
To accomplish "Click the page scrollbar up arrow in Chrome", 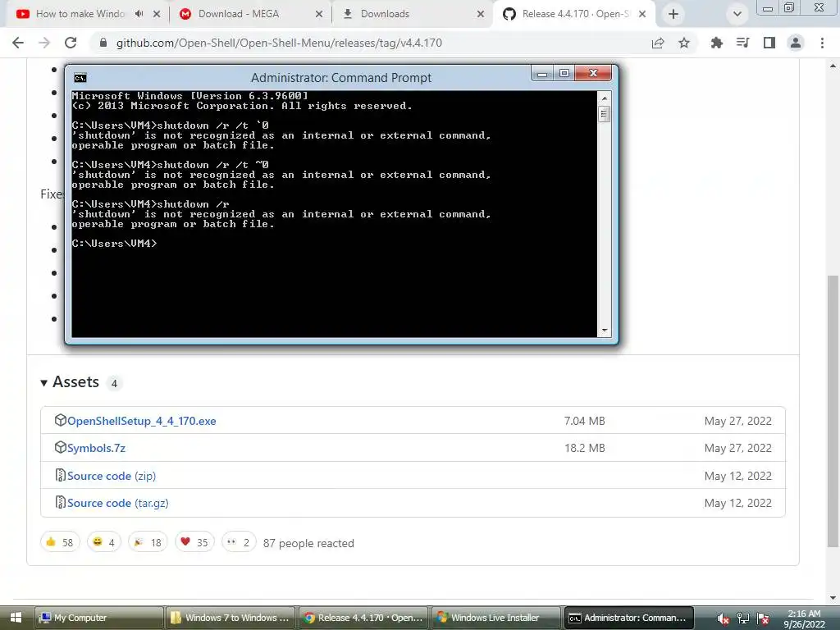I will [x=833, y=66].
